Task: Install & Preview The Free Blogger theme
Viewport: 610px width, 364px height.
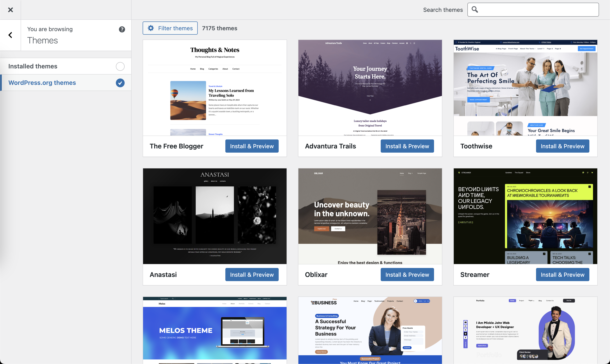Action: [x=252, y=146]
